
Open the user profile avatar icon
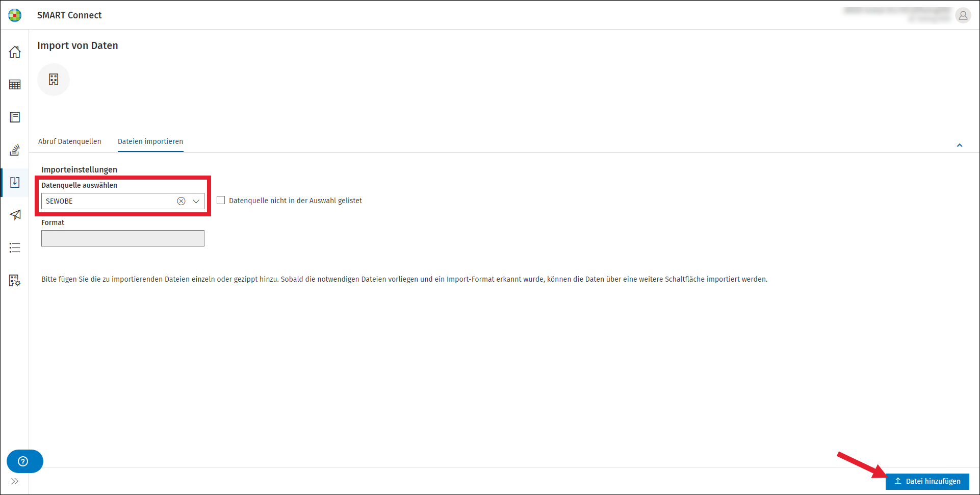tap(963, 16)
